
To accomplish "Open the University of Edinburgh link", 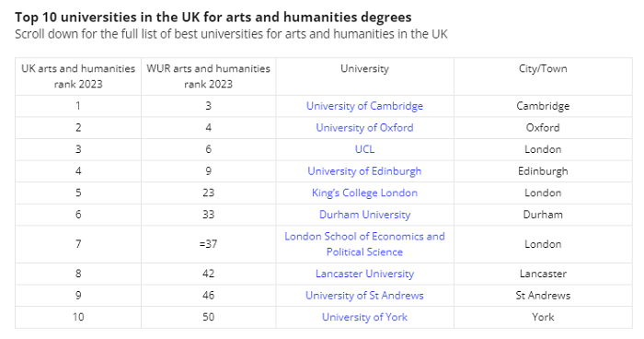I will point(364,171).
